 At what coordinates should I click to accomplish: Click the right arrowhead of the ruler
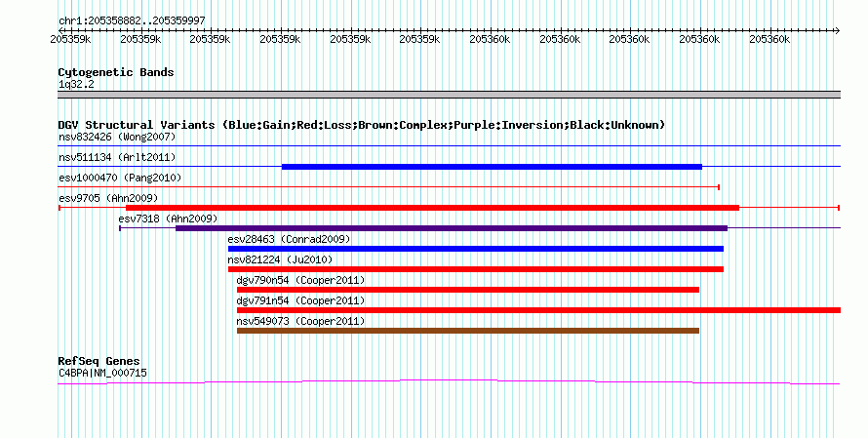[837, 30]
